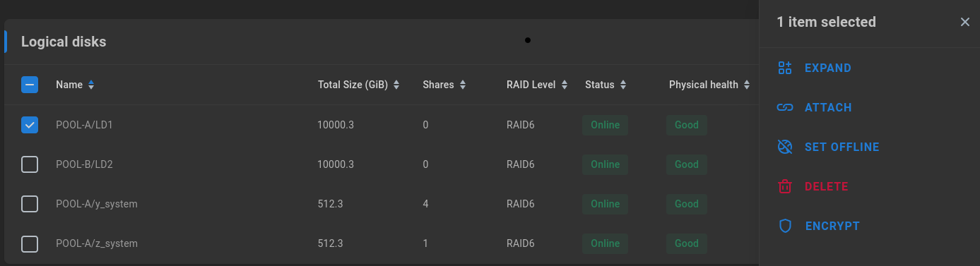Screen dimensions: 980x266
Task: Click the Good badge for POOL-B/LD2
Action: tap(687, 164)
